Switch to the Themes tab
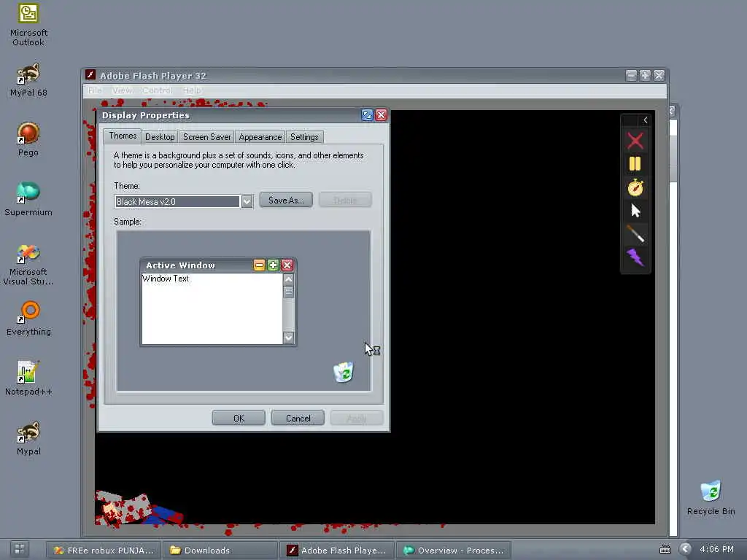 point(123,136)
